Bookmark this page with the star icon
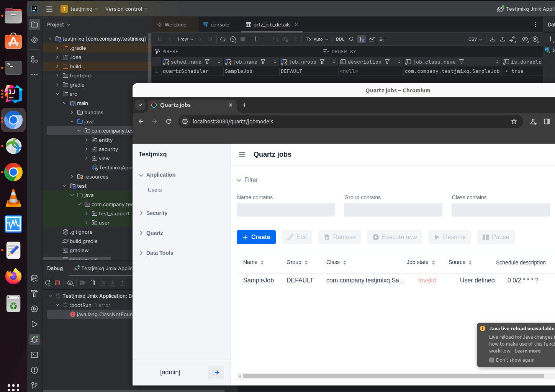Screen dimensions: 555x392 (514, 121)
